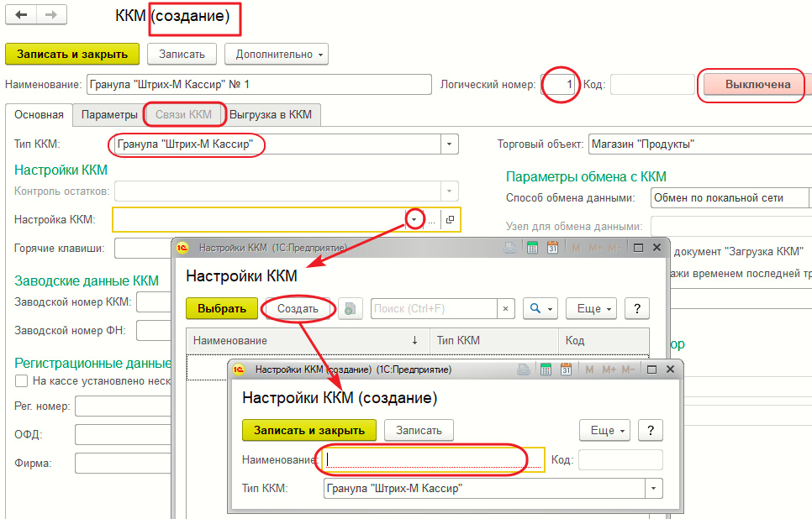Switch to the Параметры tab
Image resolution: width=812 pixels, height=519 pixels.
point(109,114)
